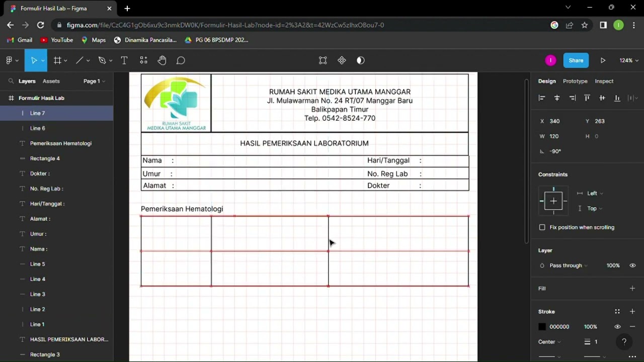Click the user avatar in toolbar

pos(550,60)
